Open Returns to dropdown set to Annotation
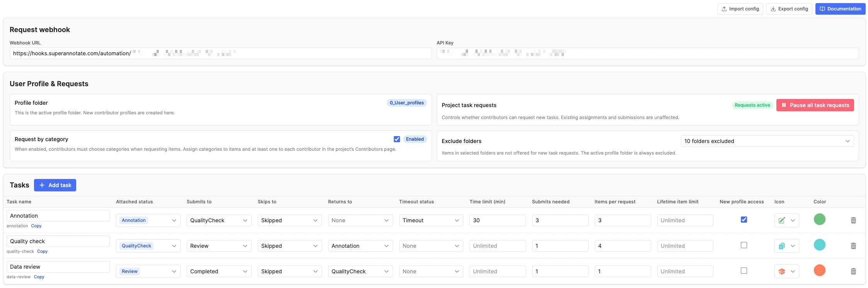The image size is (868, 288). pyautogui.click(x=360, y=246)
